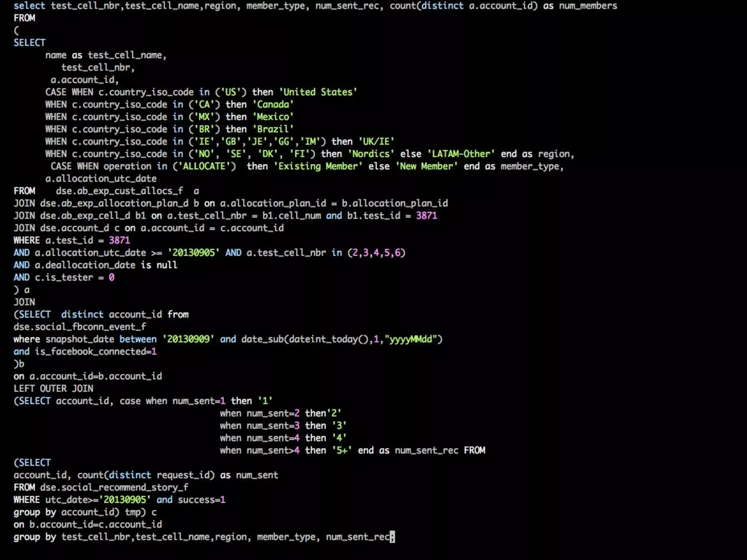Click the 'Nordics' string literal

(371, 154)
